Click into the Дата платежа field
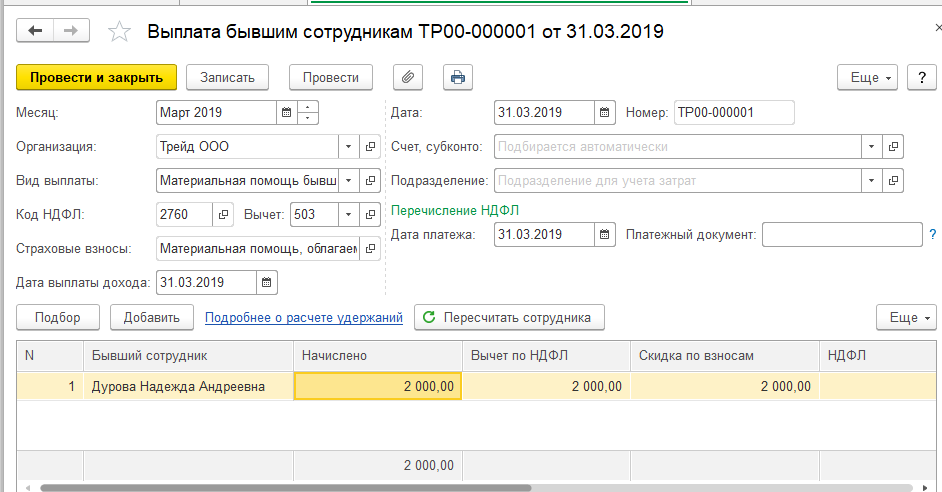 [544, 234]
